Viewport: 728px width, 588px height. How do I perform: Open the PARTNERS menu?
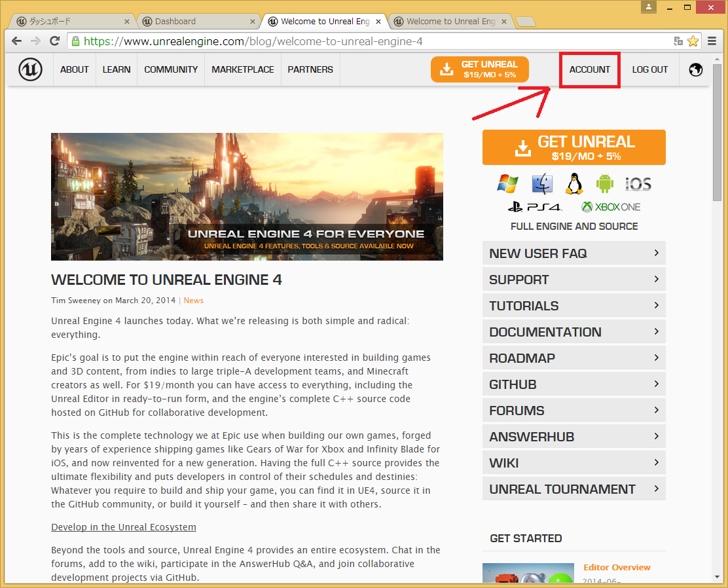[310, 69]
